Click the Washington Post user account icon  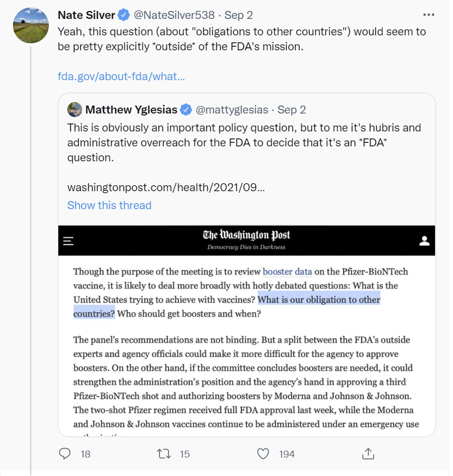click(425, 240)
